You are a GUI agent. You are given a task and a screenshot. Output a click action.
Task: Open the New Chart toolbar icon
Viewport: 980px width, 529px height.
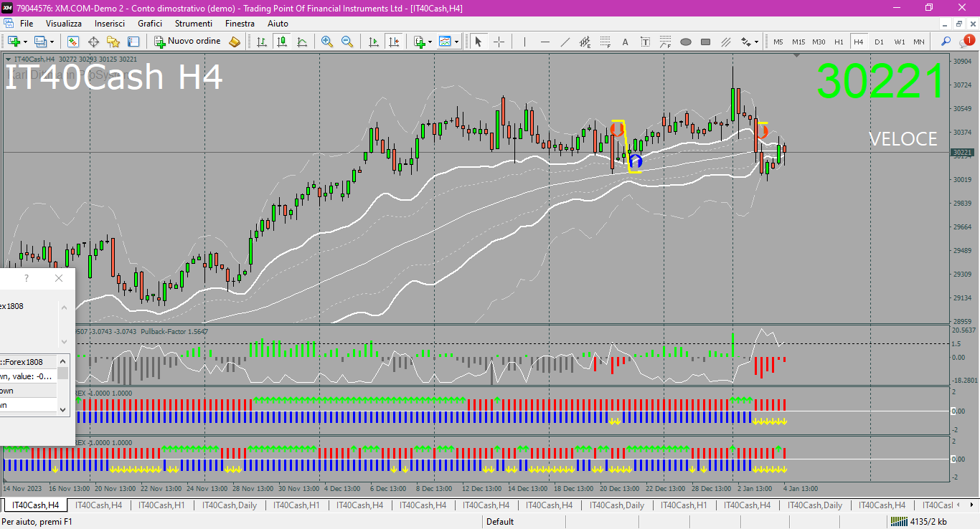point(14,42)
